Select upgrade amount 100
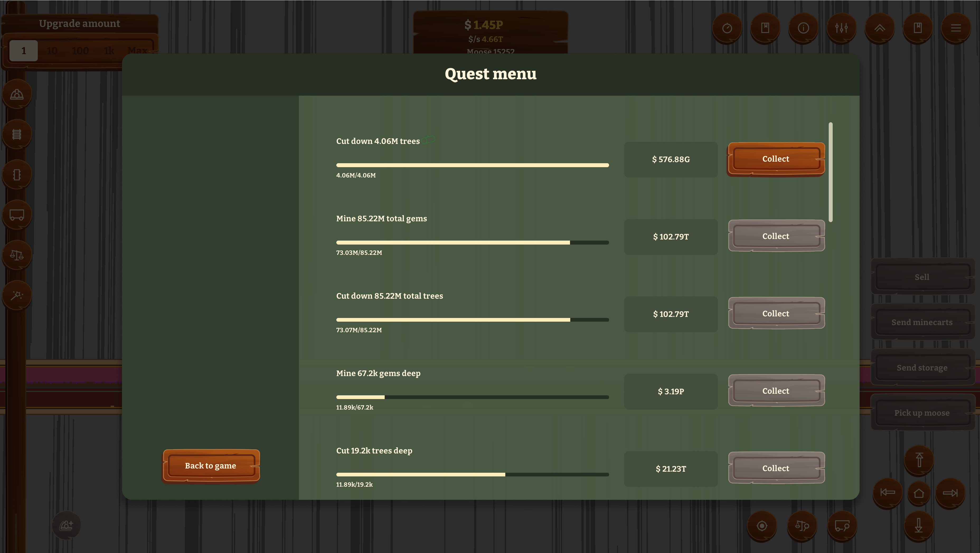 point(80,51)
